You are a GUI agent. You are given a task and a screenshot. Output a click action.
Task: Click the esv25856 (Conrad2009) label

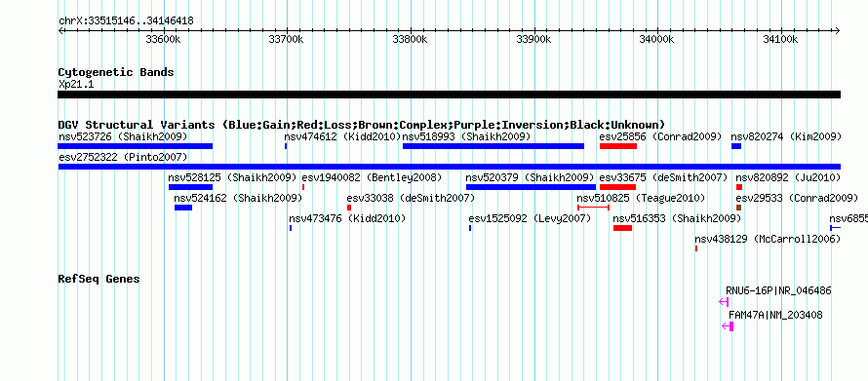coord(661,136)
